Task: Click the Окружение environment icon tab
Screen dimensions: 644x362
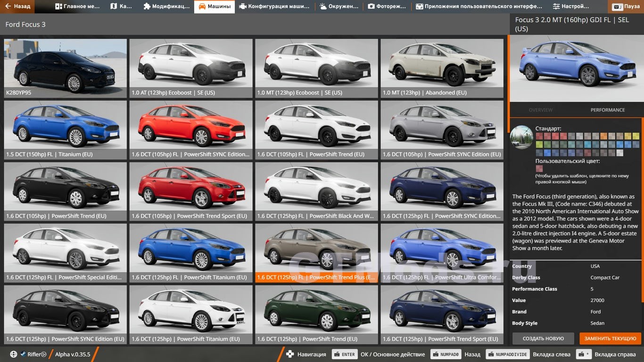Action: click(339, 7)
